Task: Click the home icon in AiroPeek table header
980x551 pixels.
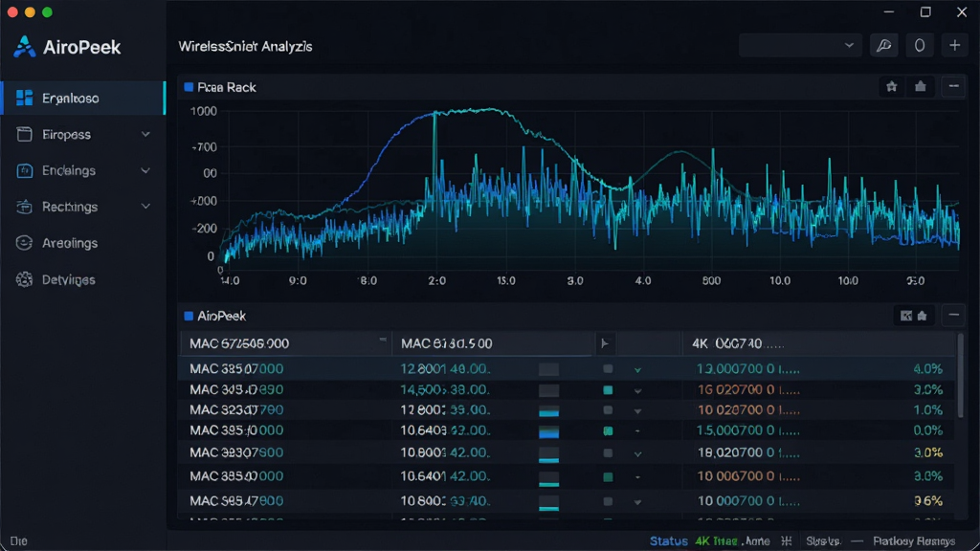Action: [922, 316]
